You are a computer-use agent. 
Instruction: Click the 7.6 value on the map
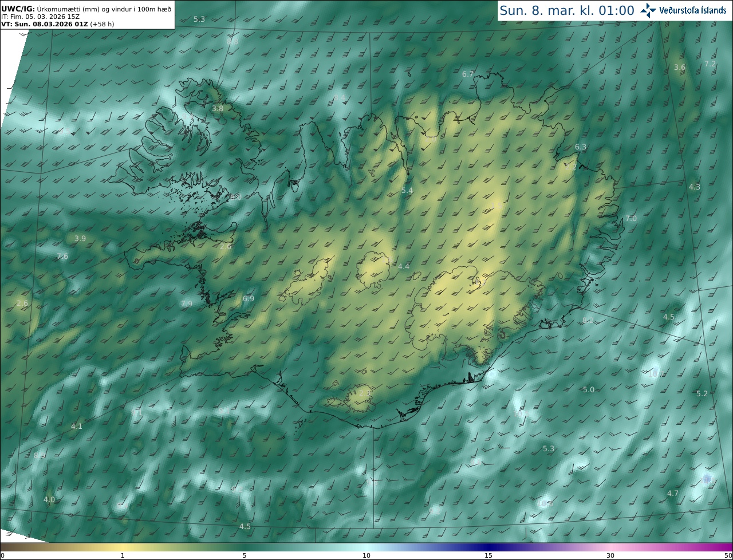point(62,256)
